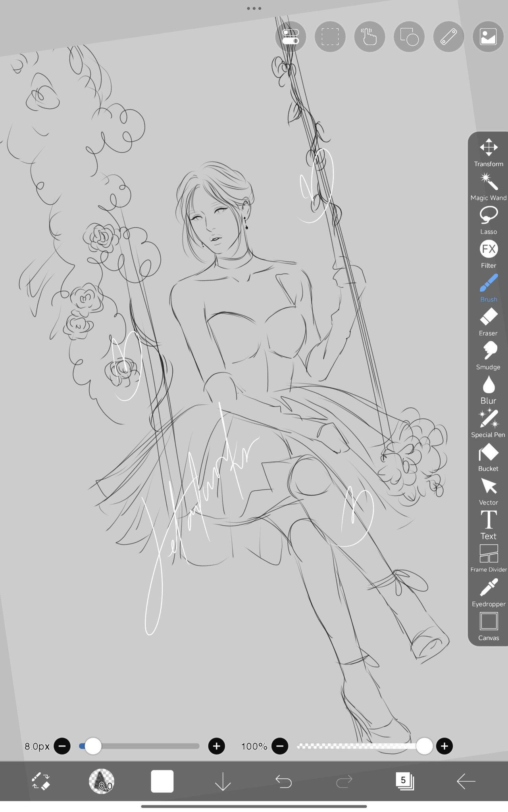Screen dimensions: 508x812
Task: Open the drawing shapes tool menu
Action: click(x=409, y=37)
